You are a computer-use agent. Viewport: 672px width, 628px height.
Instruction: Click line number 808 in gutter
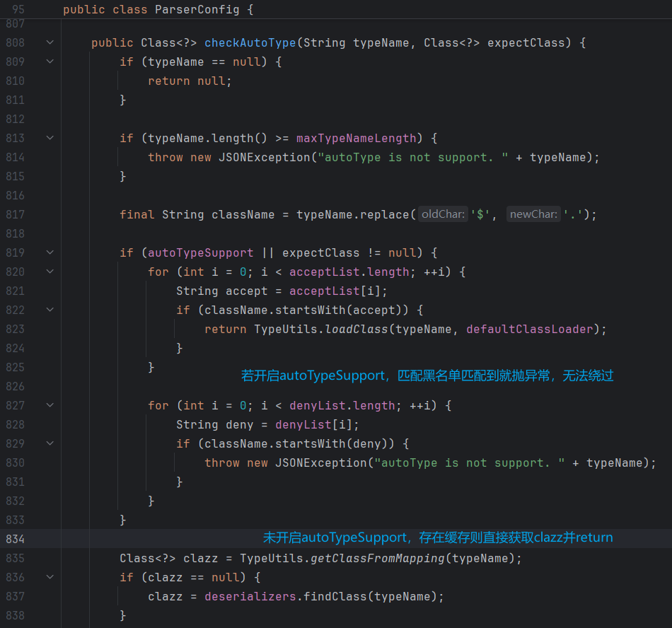(x=16, y=43)
